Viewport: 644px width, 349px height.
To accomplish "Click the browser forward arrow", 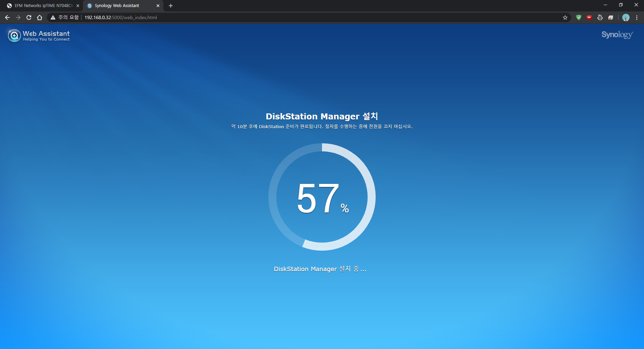I will (18, 17).
